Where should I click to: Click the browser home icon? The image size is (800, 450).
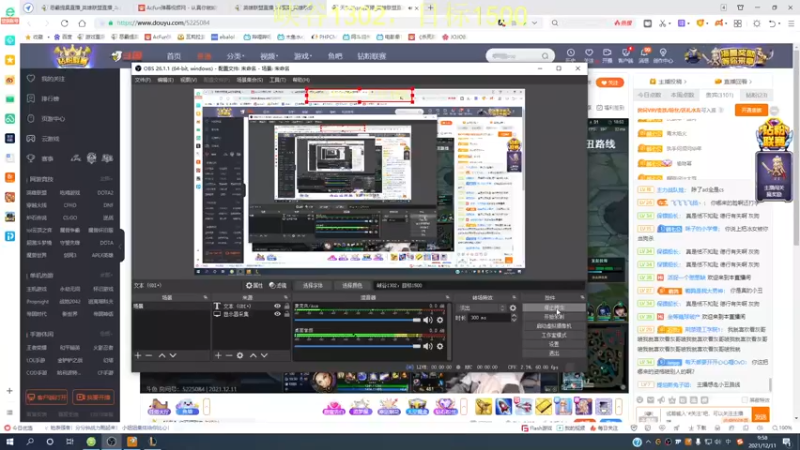tap(82, 23)
